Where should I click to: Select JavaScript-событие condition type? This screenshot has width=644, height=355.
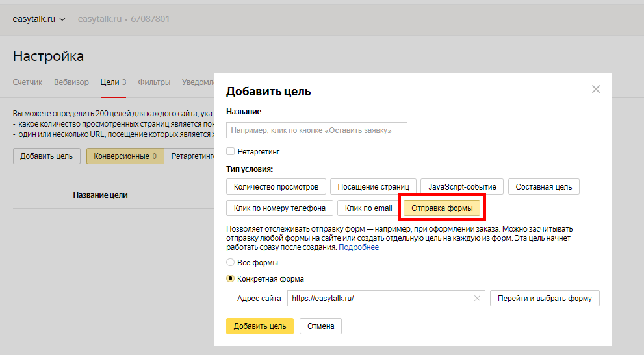(x=462, y=187)
